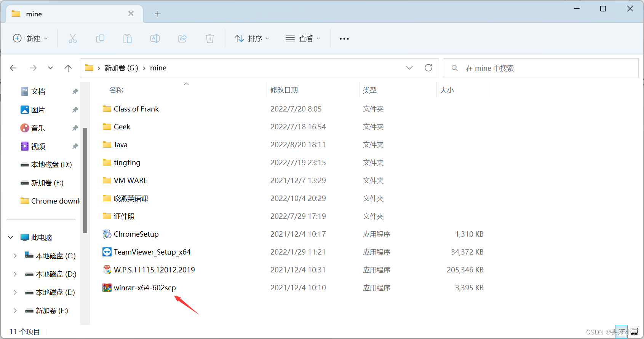
Task: Switch to details view in status bar
Action: (x=622, y=332)
